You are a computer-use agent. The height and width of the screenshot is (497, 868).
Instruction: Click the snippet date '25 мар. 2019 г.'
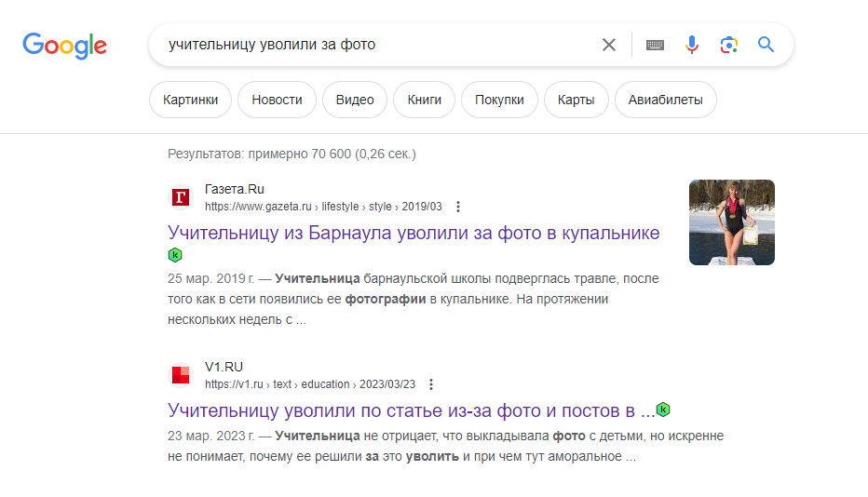point(210,278)
